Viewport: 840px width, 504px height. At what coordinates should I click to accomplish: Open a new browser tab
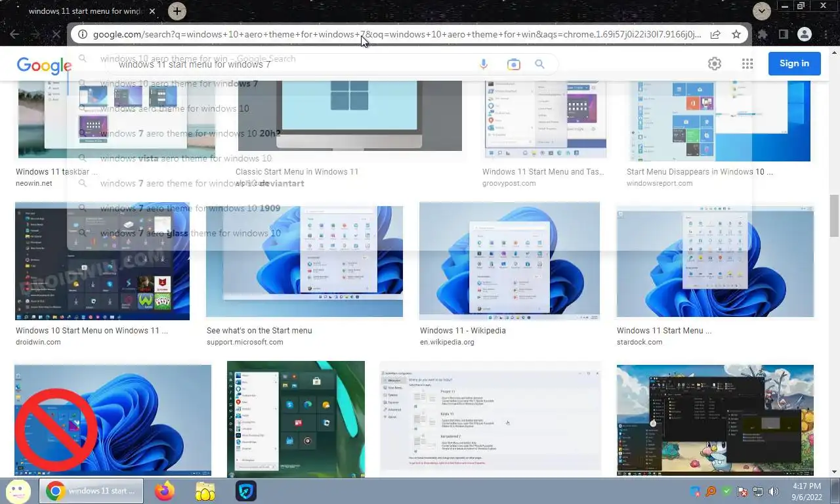point(177,11)
